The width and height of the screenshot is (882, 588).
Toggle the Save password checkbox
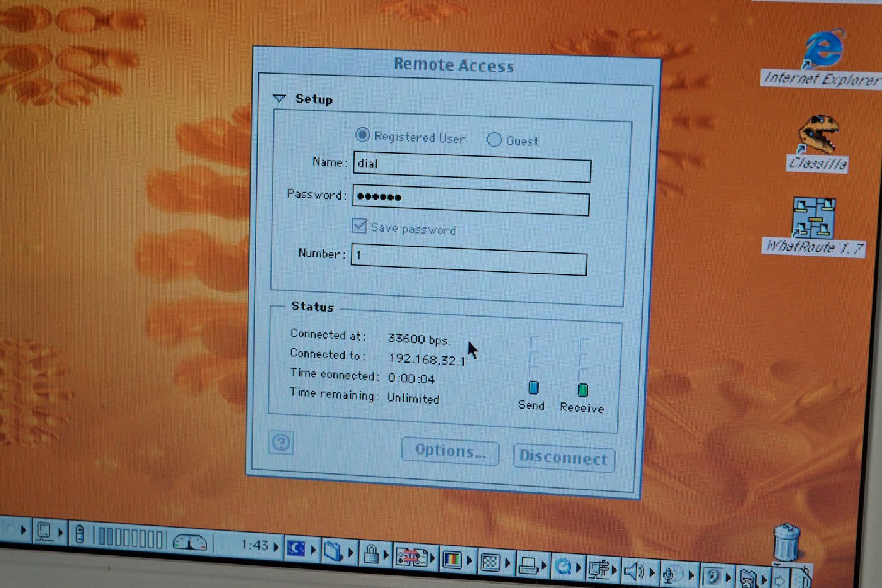[x=359, y=226]
